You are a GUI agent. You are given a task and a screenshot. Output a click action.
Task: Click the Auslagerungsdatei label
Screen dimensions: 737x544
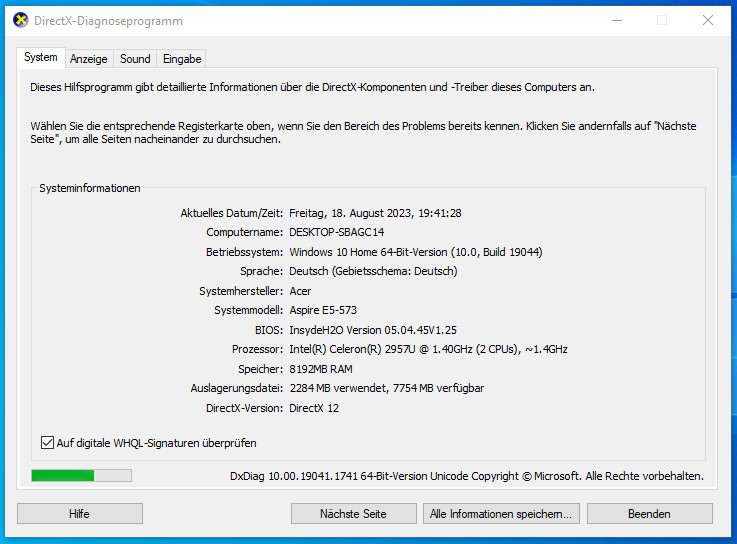pyautogui.click(x=236, y=388)
